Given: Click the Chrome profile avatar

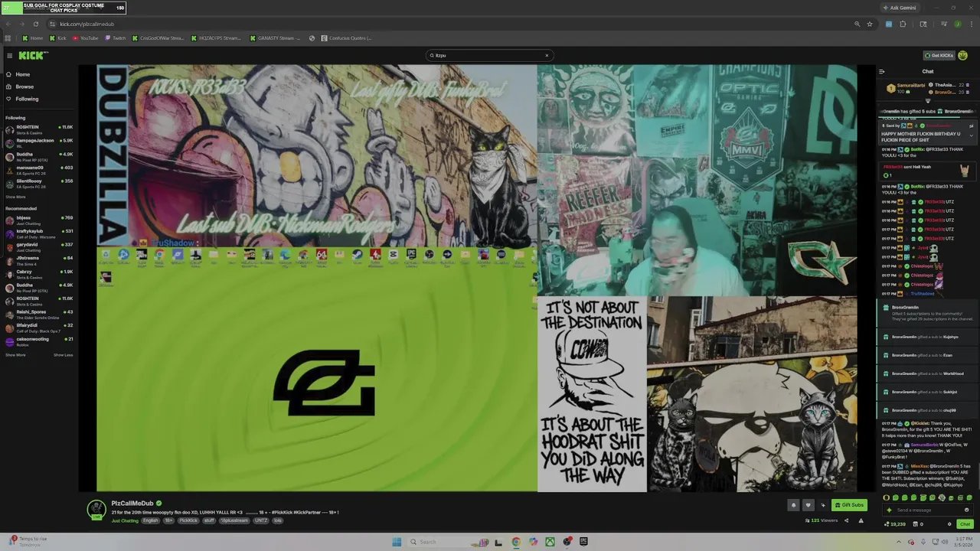Looking at the screenshot, I should [957, 24].
